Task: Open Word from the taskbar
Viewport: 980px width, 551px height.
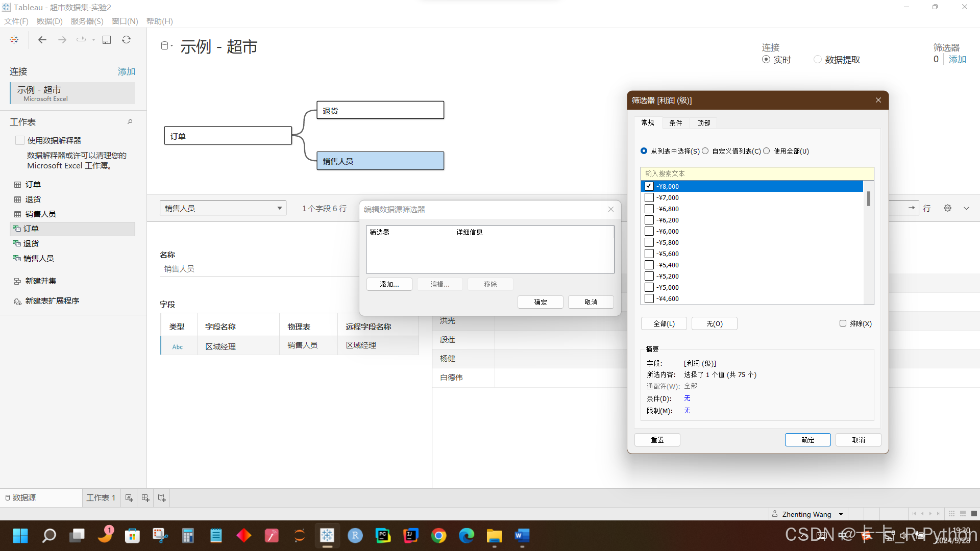Action: [x=522, y=536]
